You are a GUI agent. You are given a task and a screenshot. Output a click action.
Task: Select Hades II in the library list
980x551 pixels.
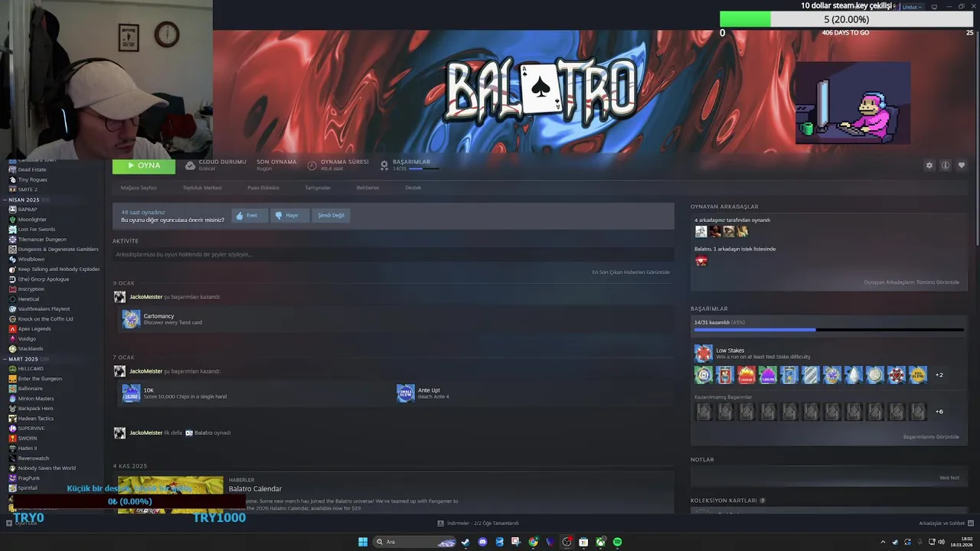(27, 448)
